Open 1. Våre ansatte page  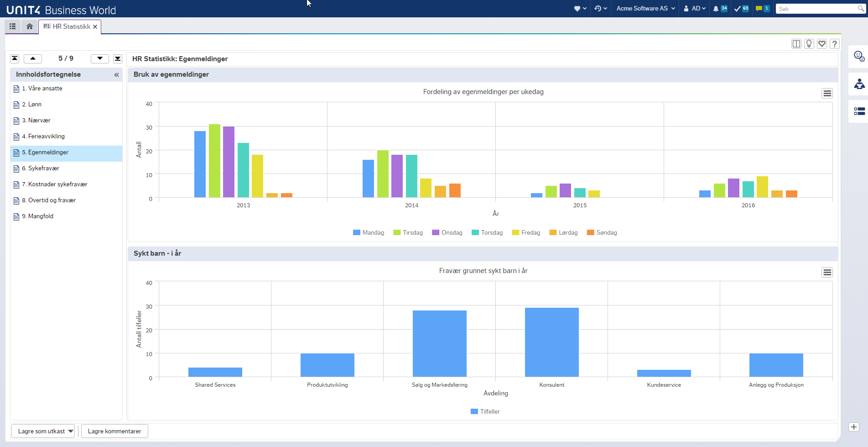tap(66, 89)
